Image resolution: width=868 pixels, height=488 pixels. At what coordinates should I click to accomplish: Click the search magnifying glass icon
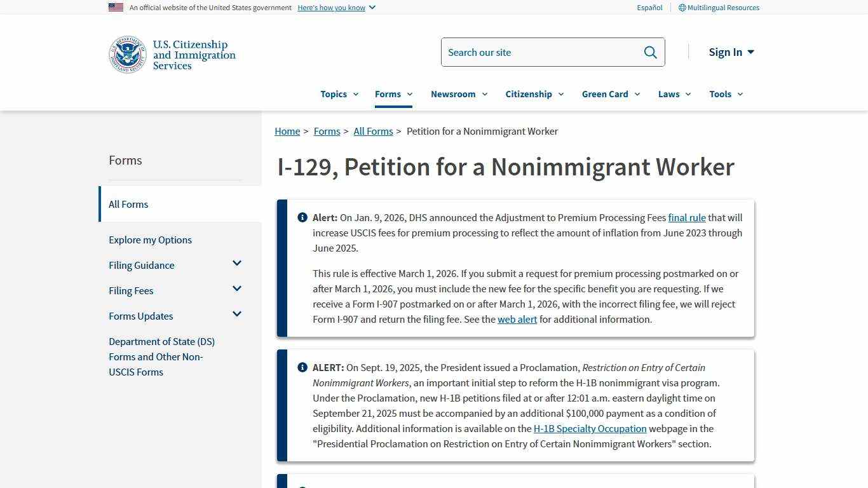tap(649, 52)
